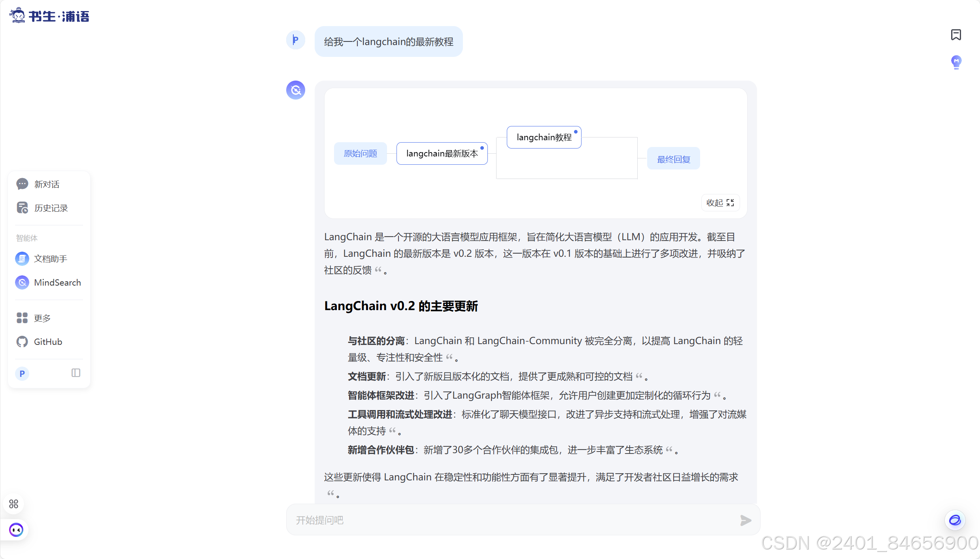Toggle the sidebar collapse icon
Screen dimensions: 980x559
pyautogui.click(x=76, y=373)
